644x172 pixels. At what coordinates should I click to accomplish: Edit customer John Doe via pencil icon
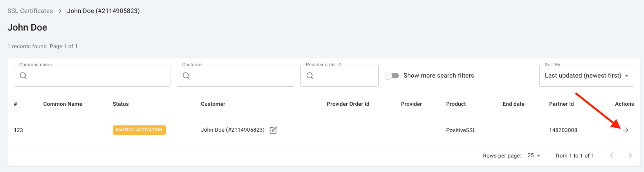[273, 130]
